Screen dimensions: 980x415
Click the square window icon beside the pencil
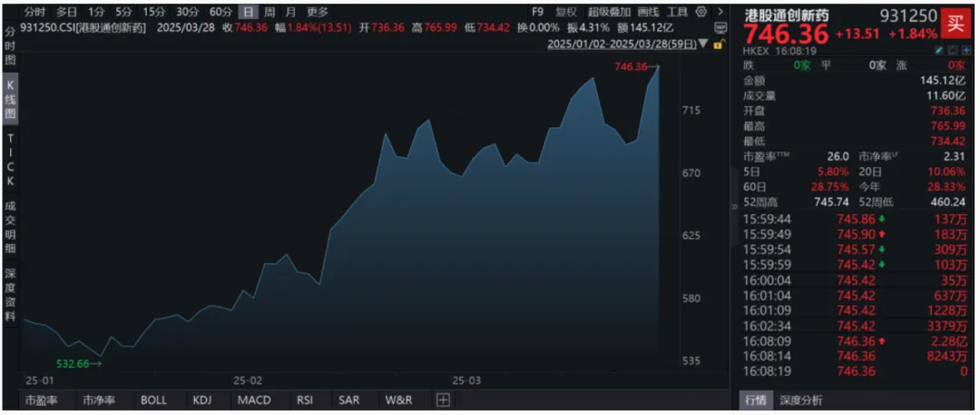coord(955,53)
